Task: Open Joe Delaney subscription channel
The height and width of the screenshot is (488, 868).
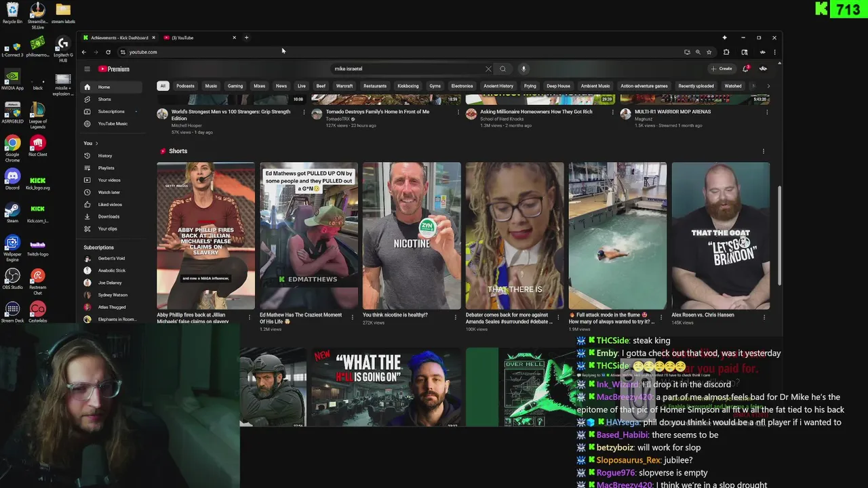Action: 111,283
